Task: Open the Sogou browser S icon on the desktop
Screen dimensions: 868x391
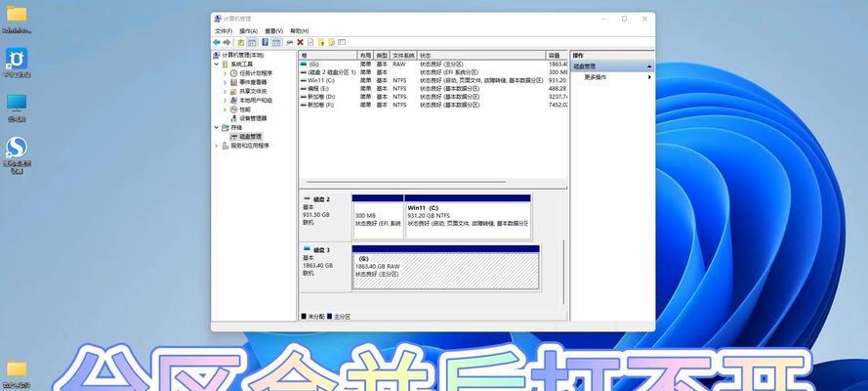Action: pyautogui.click(x=16, y=148)
